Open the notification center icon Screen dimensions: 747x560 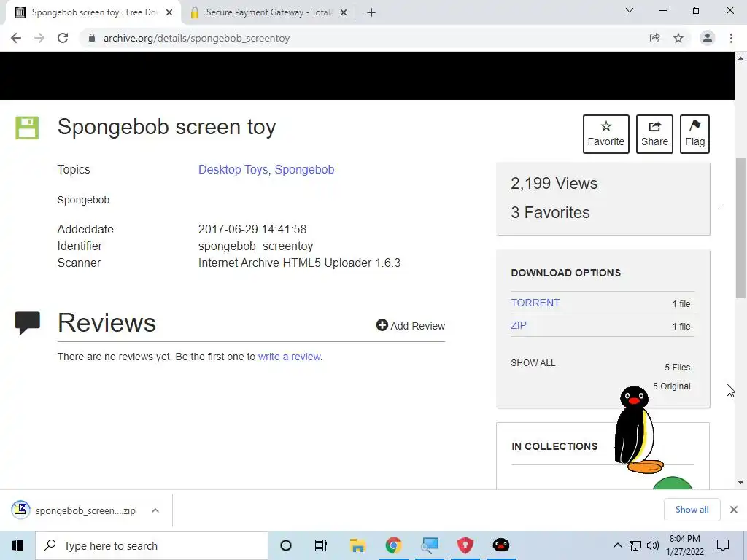coord(723,545)
